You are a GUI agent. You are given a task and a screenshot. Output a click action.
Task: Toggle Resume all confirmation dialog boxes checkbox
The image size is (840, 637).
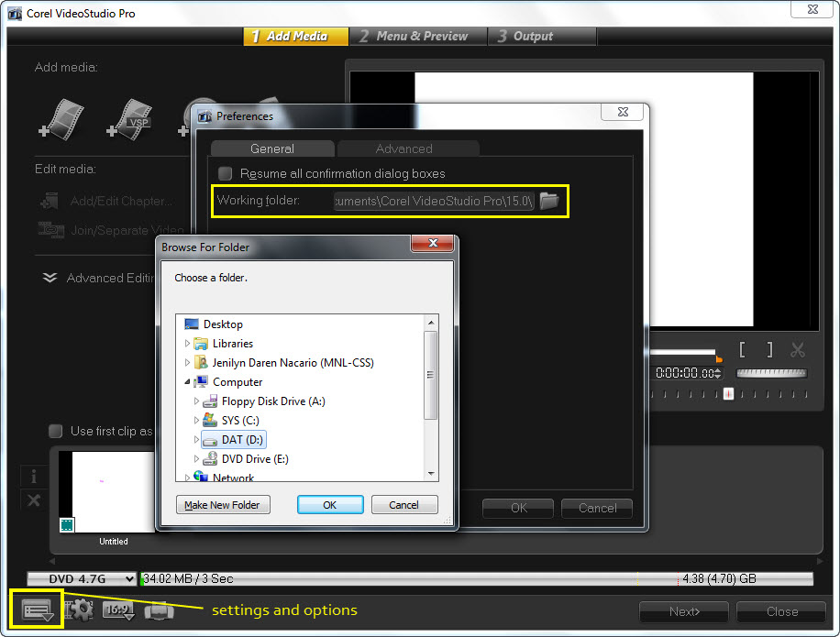point(225,173)
